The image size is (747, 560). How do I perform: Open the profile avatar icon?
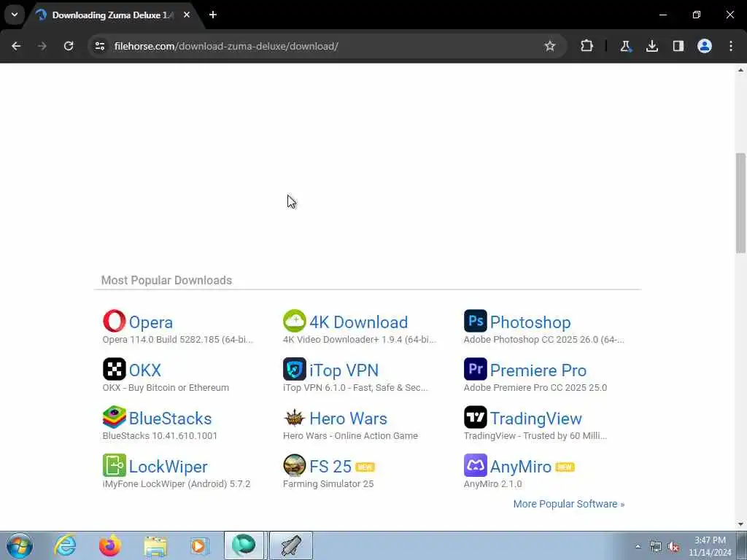click(x=705, y=46)
